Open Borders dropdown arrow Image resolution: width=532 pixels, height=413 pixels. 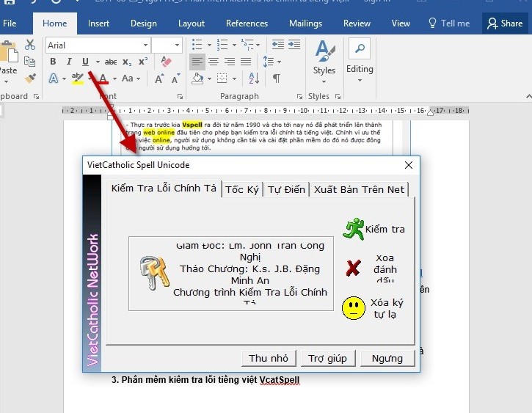234,79
